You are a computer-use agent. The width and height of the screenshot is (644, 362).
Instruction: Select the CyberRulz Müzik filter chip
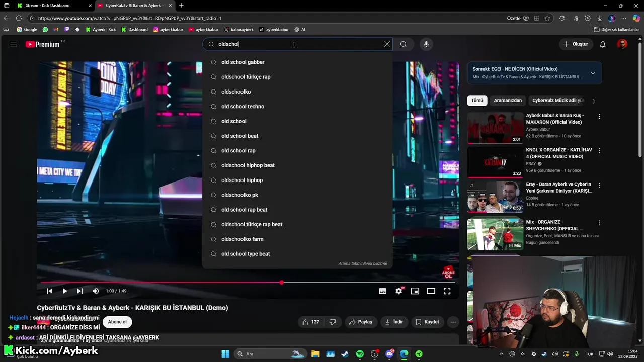557,101
